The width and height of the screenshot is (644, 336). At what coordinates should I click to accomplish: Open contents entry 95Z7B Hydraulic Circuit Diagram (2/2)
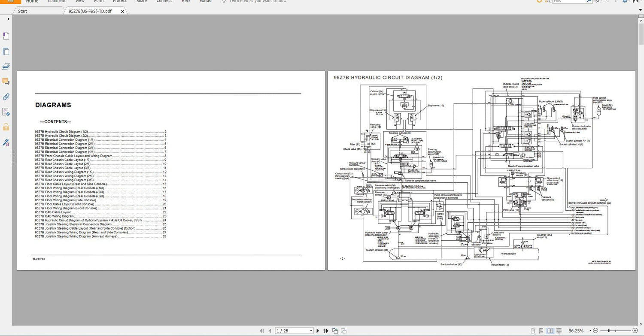point(100,136)
